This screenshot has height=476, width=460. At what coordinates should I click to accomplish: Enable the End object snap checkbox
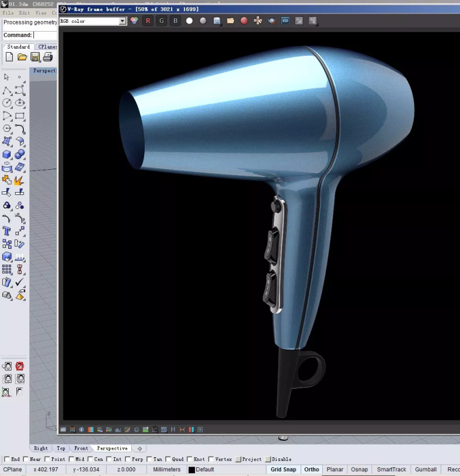click(x=7, y=459)
